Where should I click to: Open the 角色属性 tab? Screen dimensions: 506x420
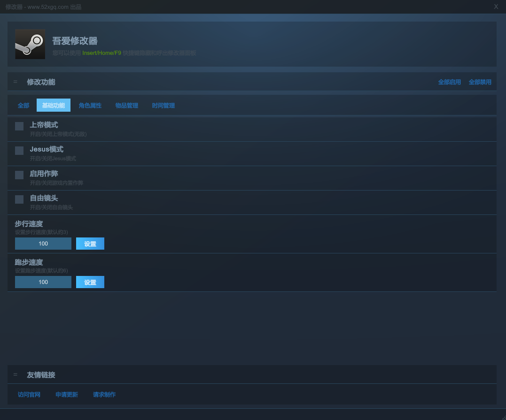pos(90,106)
